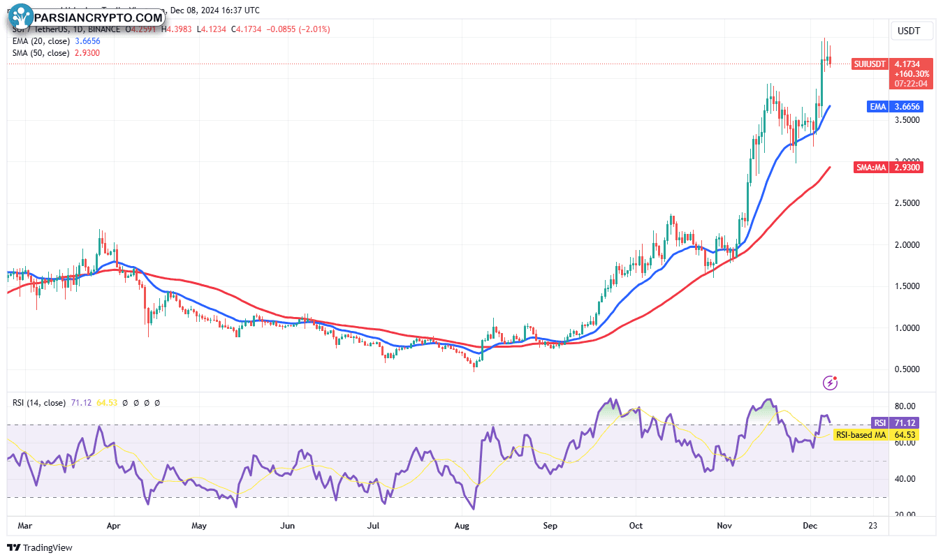Image resolution: width=943 pixels, height=560 pixels.
Task: Click the 1.0000 price axis label
Action: pos(908,328)
